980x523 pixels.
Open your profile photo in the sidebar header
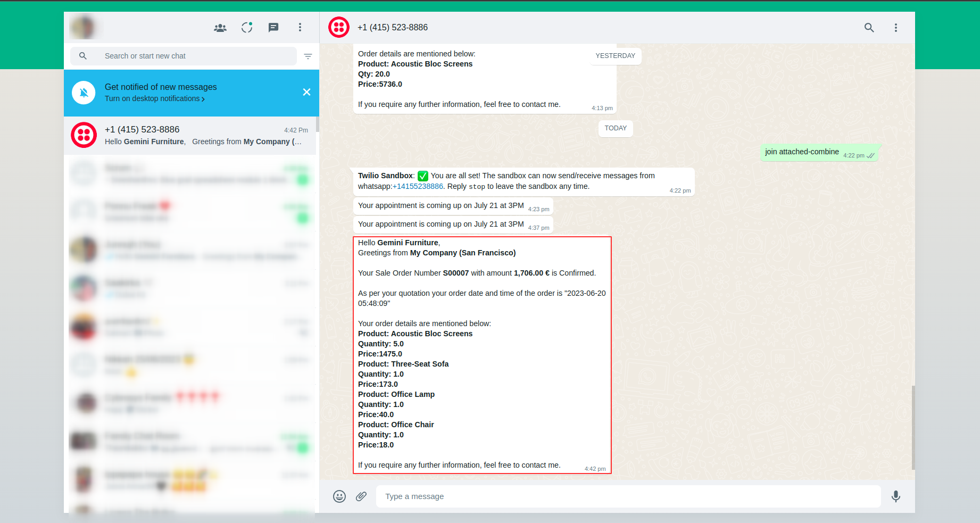(84, 27)
